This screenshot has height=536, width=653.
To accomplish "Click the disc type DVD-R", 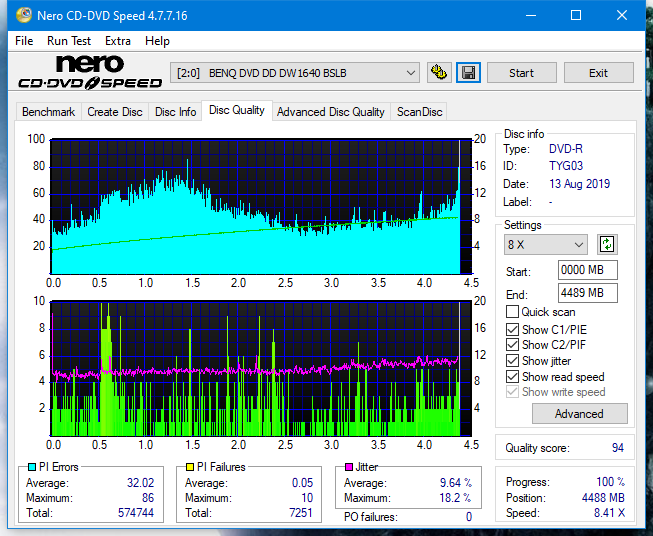I will [566, 149].
